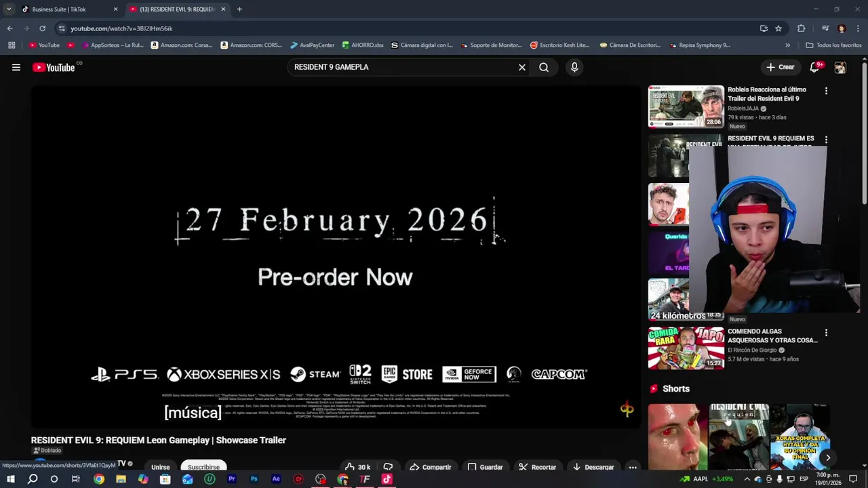This screenshot has width=868, height=488.
Task: Download the video with the Descargar button
Action: point(593,467)
